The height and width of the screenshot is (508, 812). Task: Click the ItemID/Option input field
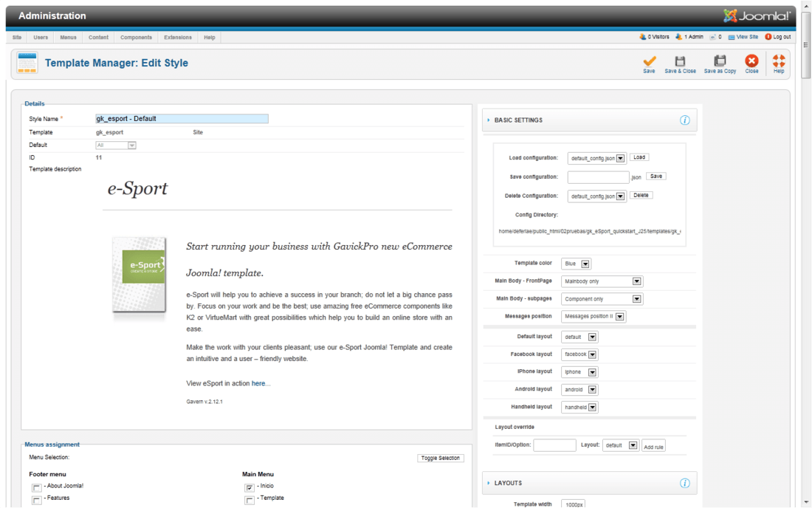pos(554,445)
